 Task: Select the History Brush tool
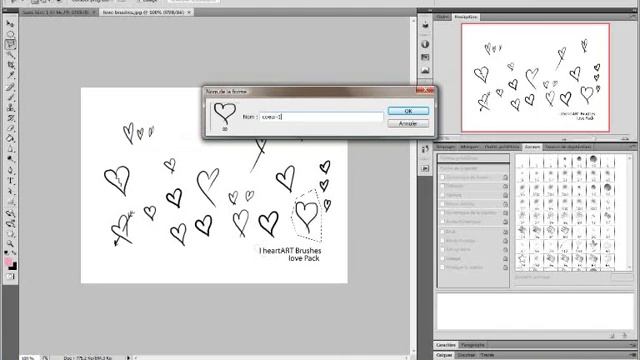[x=10, y=118]
